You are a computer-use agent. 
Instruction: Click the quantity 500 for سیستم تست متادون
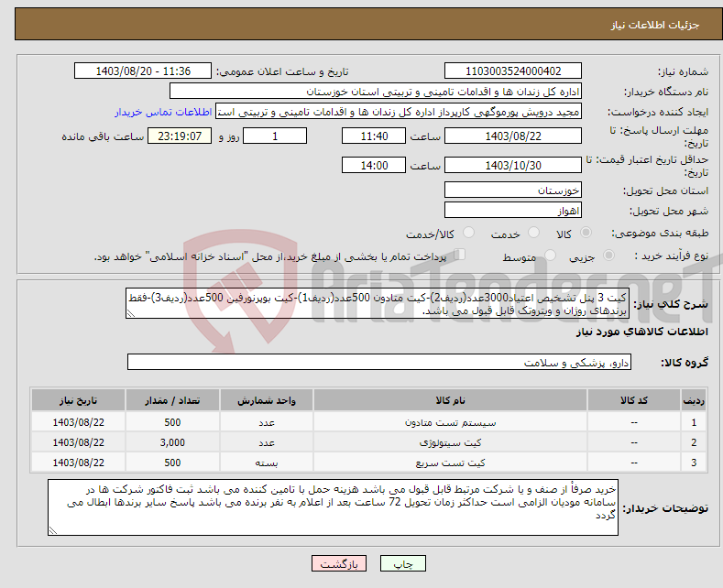click(172, 422)
